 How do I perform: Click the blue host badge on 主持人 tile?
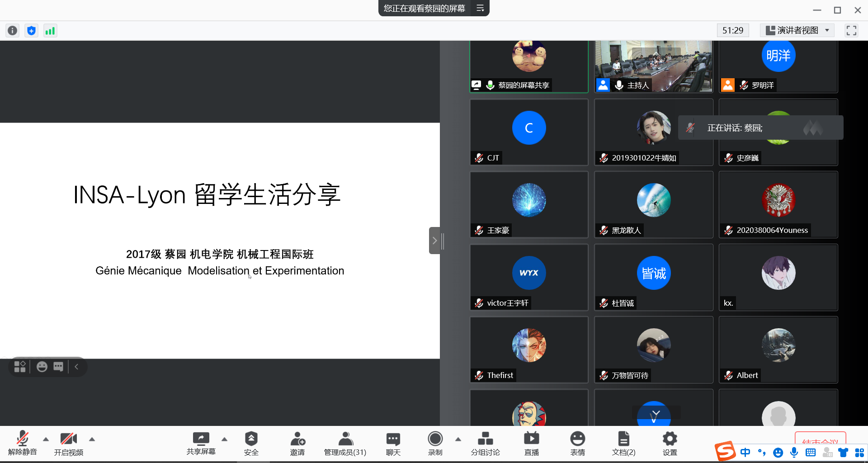pos(603,85)
